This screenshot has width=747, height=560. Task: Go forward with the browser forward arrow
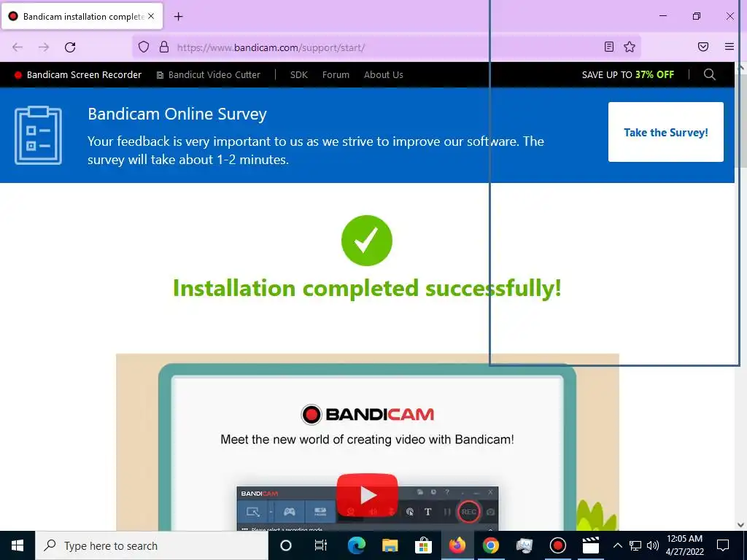tap(44, 47)
